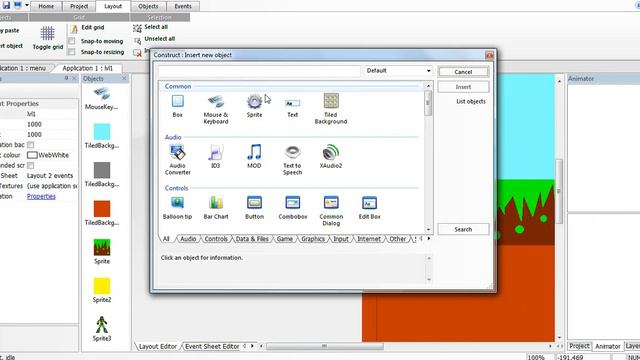Show the Internet category tab
This screenshot has height=360, width=640.
369,239
